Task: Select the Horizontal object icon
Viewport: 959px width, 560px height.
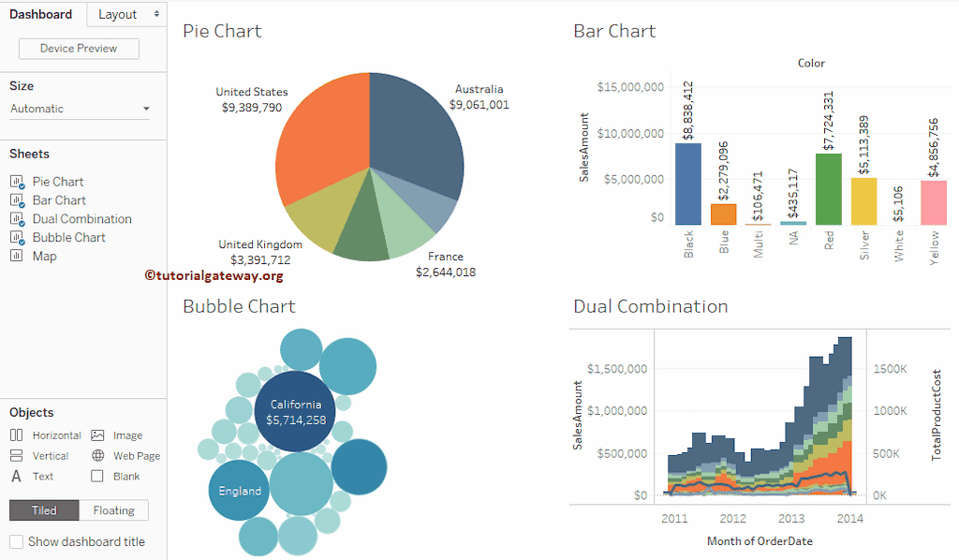Action: coord(16,435)
